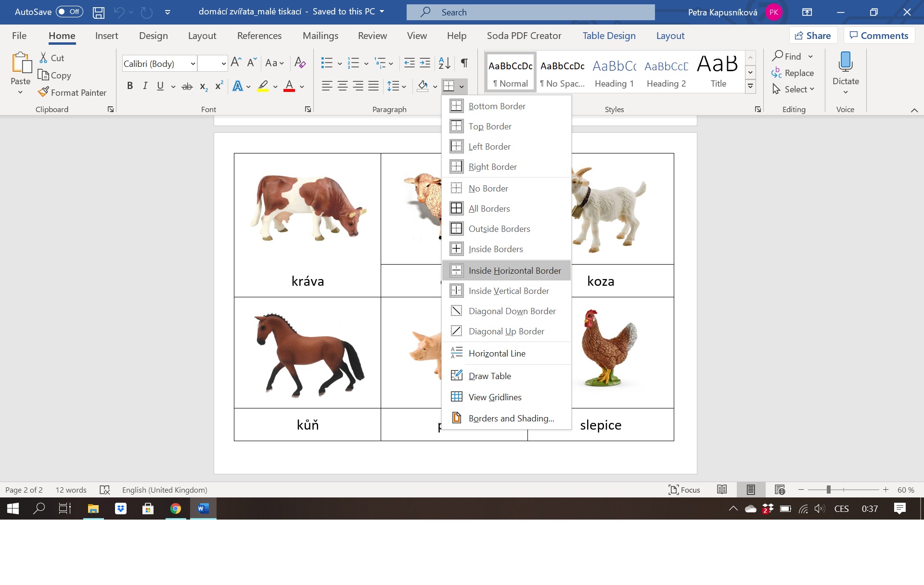Open the References tab
Image resolution: width=924 pixels, height=585 pixels.
(x=259, y=36)
